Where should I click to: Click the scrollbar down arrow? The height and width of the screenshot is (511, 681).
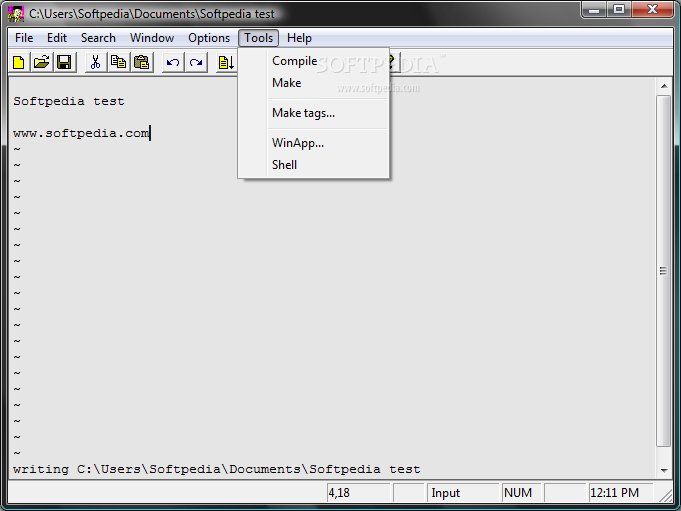tap(664, 470)
